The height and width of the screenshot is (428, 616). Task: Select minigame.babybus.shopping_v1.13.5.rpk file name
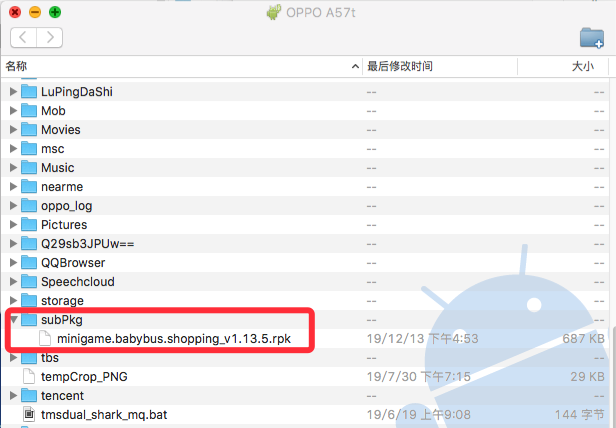(174, 339)
